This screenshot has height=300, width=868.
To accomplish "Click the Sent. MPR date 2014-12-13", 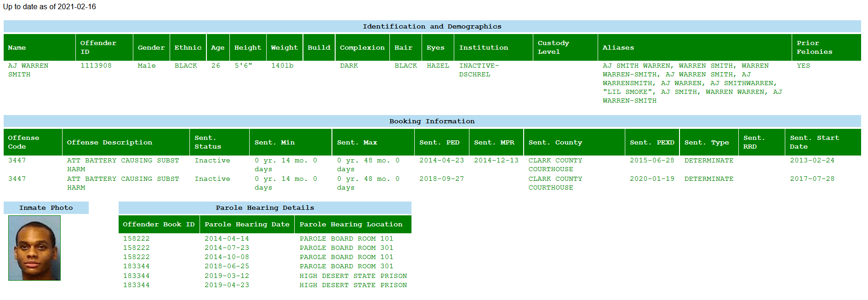I will click(x=496, y=160).
